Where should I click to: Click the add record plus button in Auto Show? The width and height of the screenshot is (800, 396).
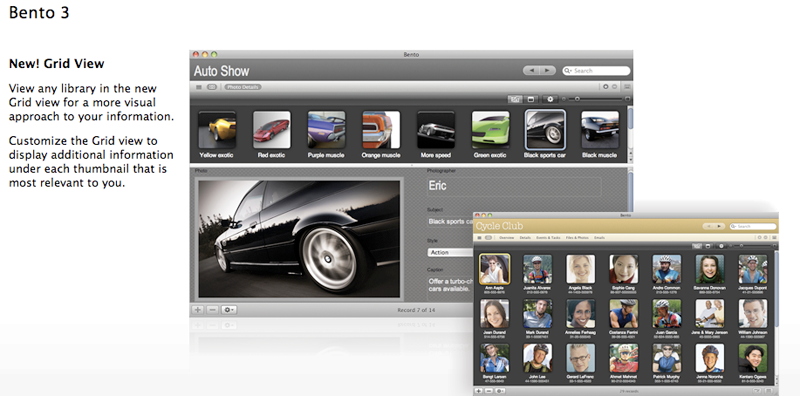pyautogui.click(x=198, y=310)
